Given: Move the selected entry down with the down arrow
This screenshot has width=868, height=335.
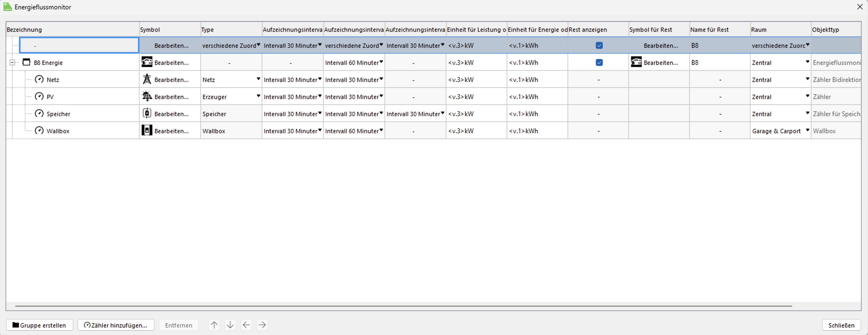Looking at the screenshot, I should pyautogui.click(x=230, y=325).
